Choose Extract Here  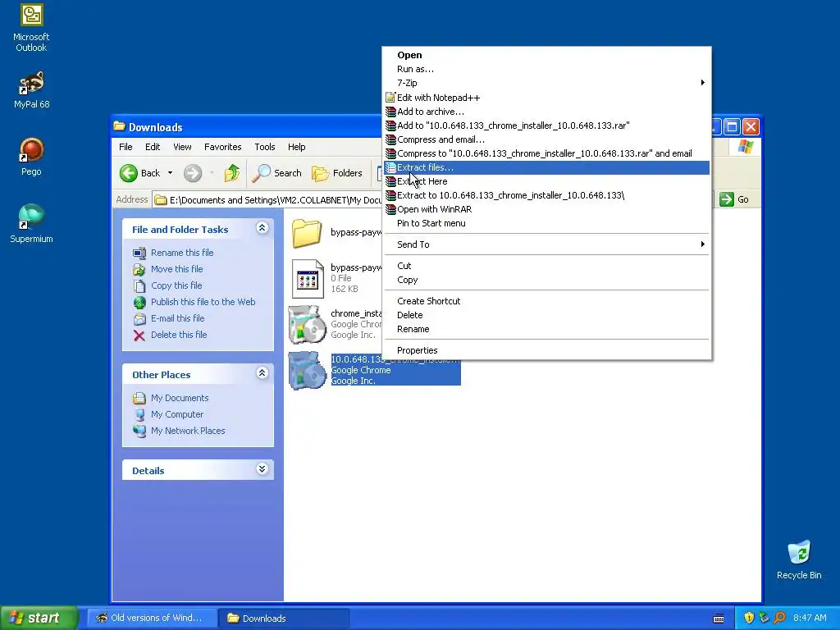[x=547, y=181]
